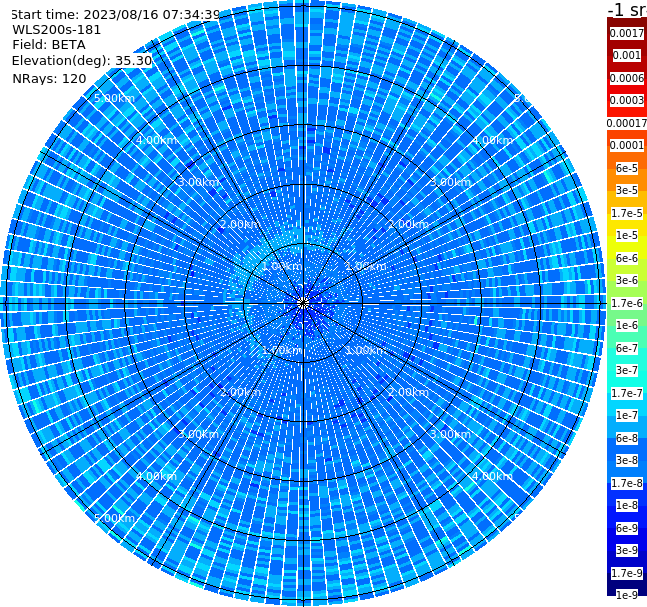The height and width of the screenshot is (607, 647).
Task: Click the lower-right 4.00km range label
Action: click(492, 476)
